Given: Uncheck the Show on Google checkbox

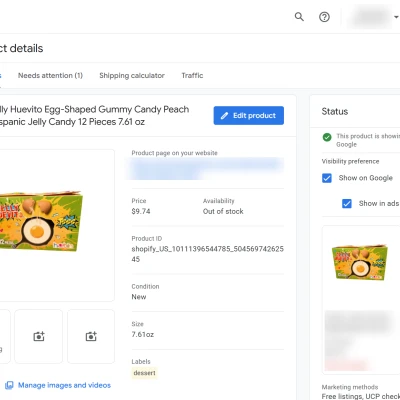Looking at the screenshot, I should pyautogui.click(x=327, y=178).
